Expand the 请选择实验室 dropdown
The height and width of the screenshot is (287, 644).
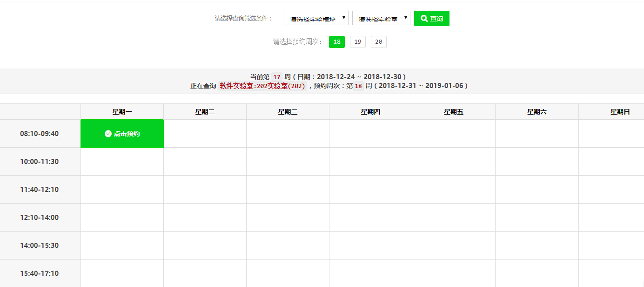point(381,18)
